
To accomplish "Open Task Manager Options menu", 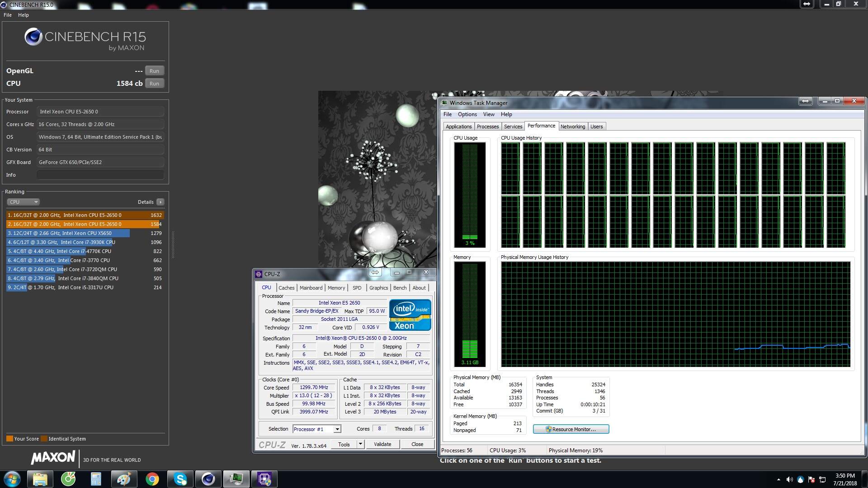I will [467, 114].
